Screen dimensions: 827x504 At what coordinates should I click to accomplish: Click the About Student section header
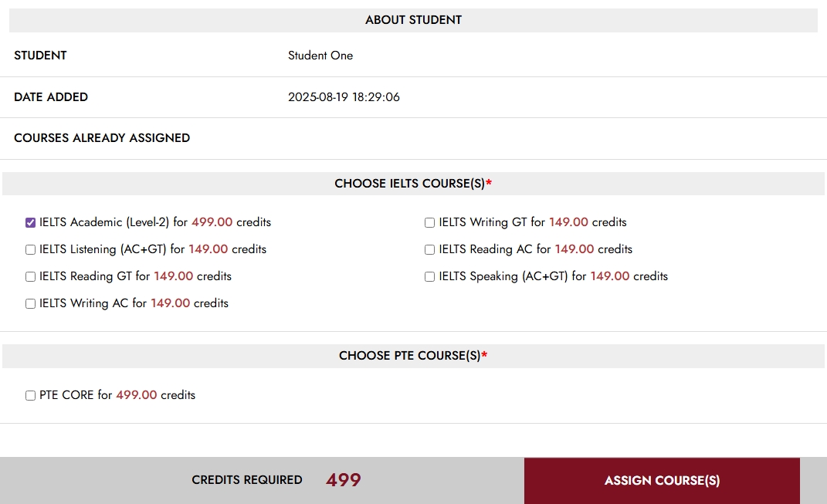(413, 20)
